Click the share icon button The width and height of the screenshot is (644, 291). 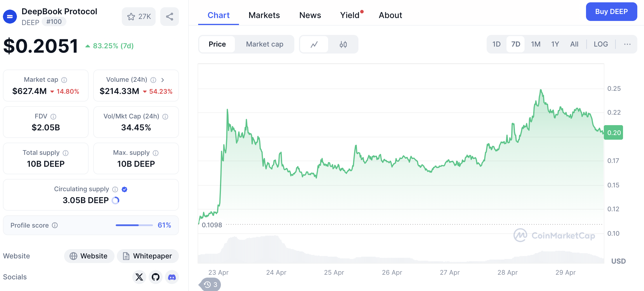[170, 17]
